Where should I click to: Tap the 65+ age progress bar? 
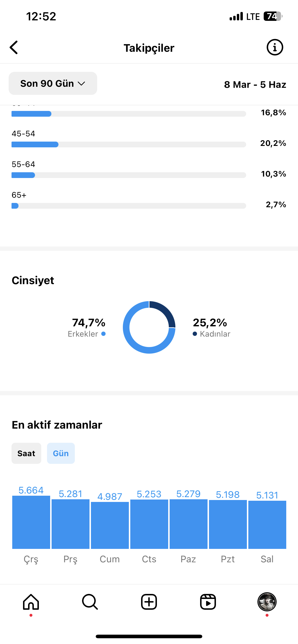129,206
